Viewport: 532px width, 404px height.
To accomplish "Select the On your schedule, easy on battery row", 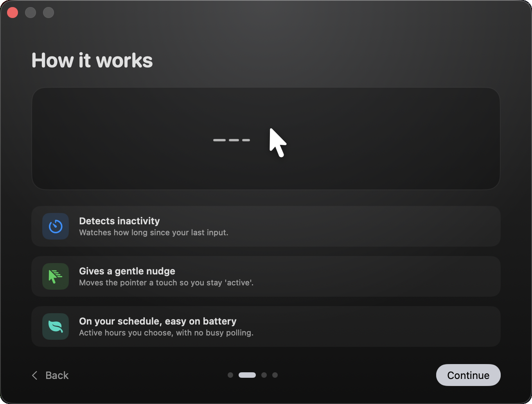I will [266, 326].
